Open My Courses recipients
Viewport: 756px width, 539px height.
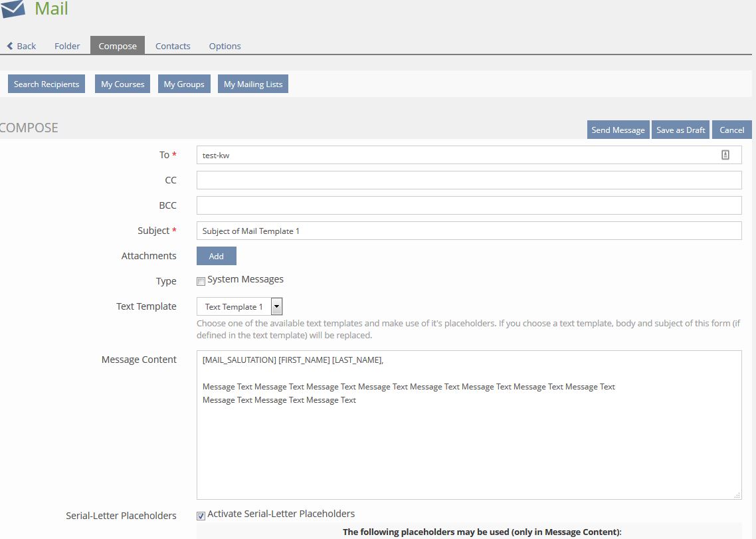(122, 84)
